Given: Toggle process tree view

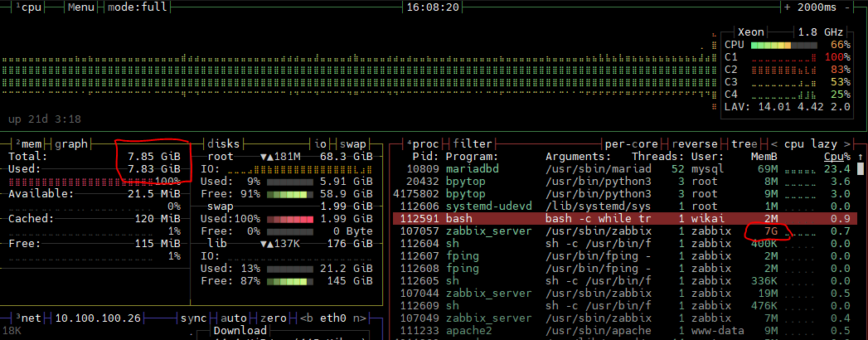Looking at the screenshot, I should tap(744, 144).
